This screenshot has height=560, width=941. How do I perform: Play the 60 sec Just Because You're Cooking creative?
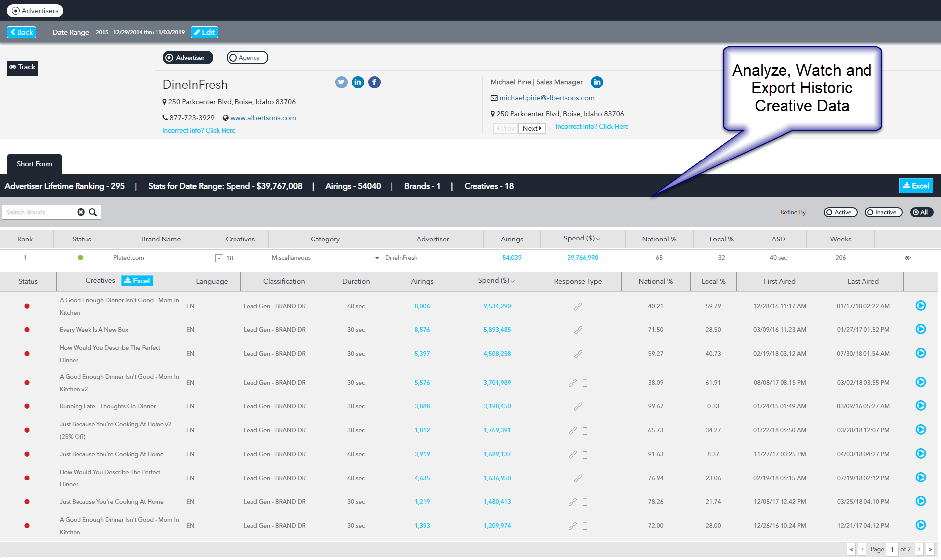(921, 454)
